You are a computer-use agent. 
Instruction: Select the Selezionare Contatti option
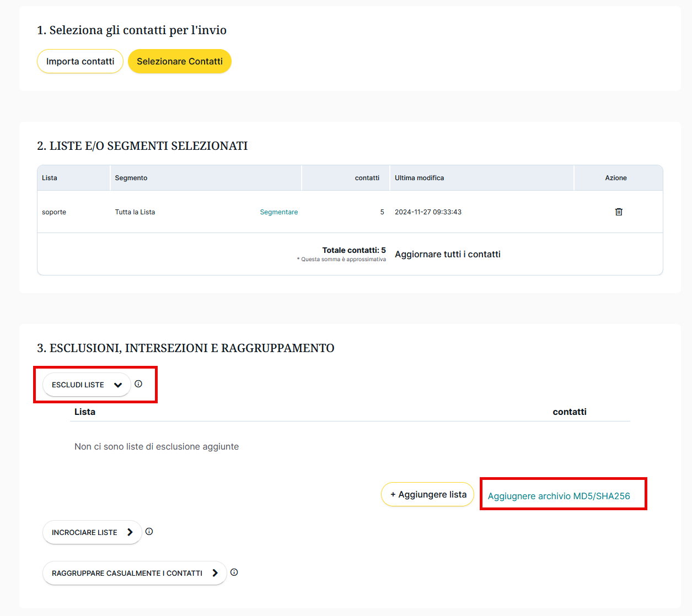click(180, 61)
